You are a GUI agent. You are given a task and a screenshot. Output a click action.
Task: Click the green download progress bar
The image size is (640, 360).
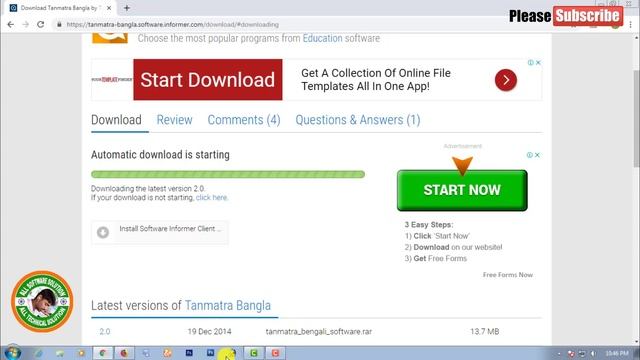(228, 174)
